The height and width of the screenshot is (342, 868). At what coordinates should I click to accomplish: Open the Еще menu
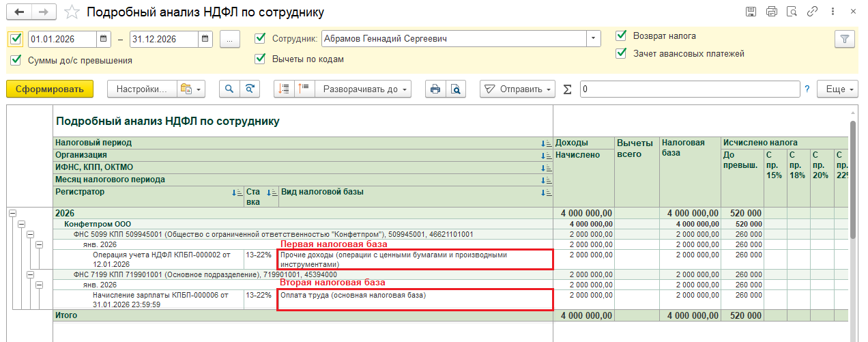[840, 89]
